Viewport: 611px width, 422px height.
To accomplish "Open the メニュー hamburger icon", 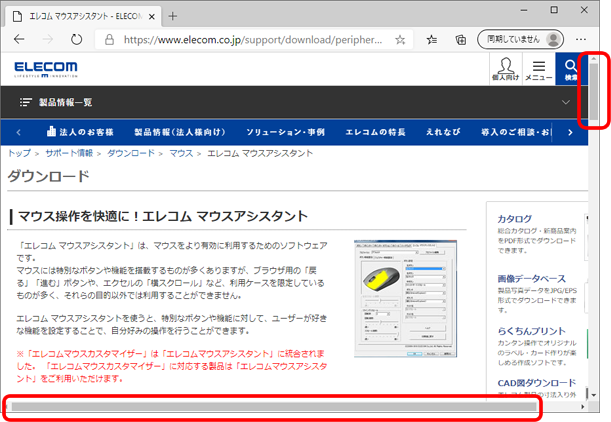I will pos(539,70).
